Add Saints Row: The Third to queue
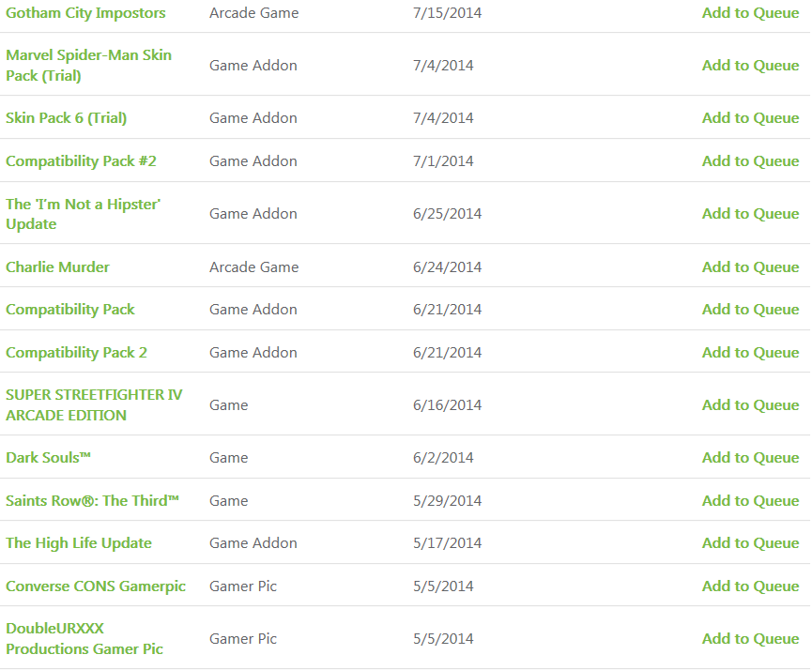 click(750, 501)
